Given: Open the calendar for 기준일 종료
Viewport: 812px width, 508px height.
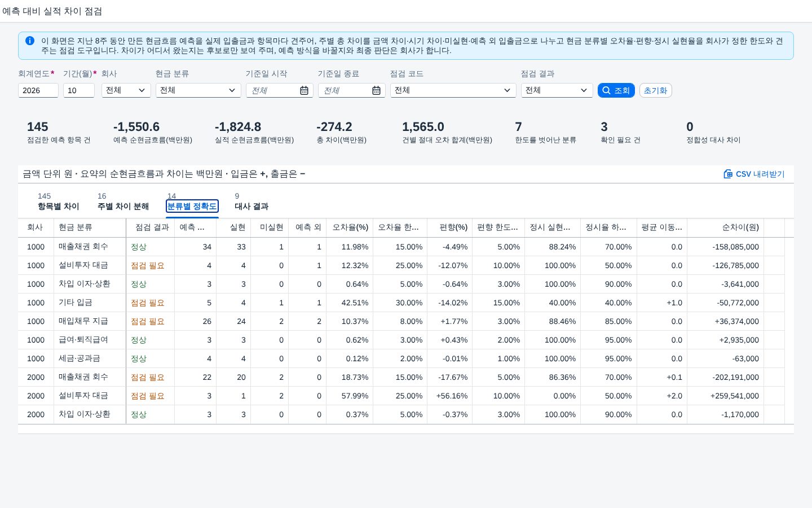Looking at the screenshot, I should pyautogui.click(x=376, y=90).
